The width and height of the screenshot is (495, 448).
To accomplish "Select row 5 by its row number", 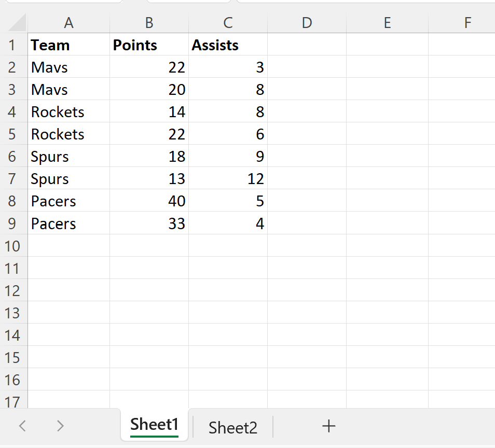I will [x=13, y=134].
